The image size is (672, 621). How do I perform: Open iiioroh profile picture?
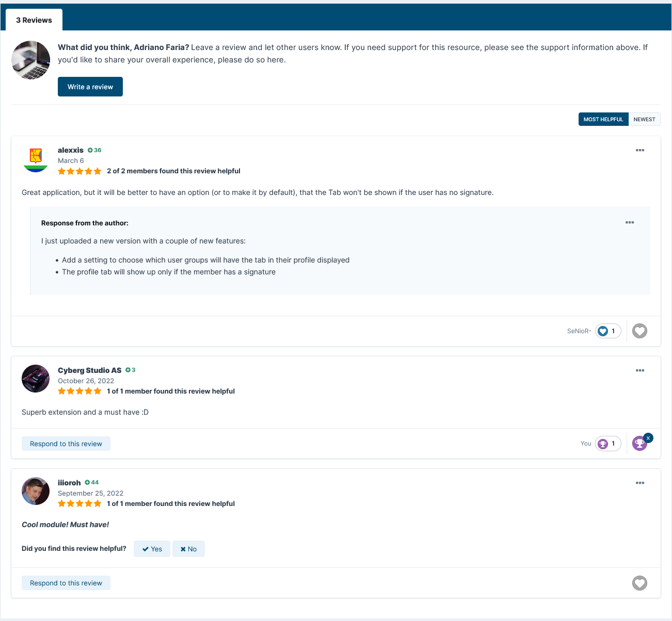pos(36,491)
